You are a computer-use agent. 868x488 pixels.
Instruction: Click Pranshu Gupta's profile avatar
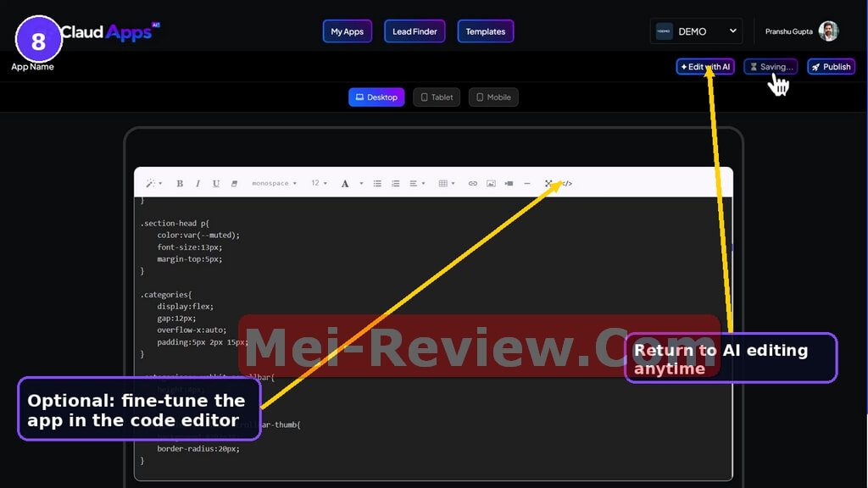click(x=829, y=31)
